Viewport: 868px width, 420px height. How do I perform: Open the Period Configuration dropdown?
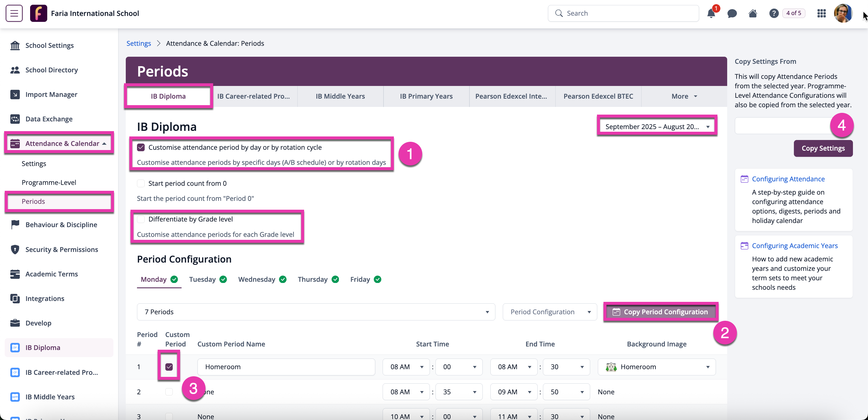pyautogui.click(x=550, y=312)
